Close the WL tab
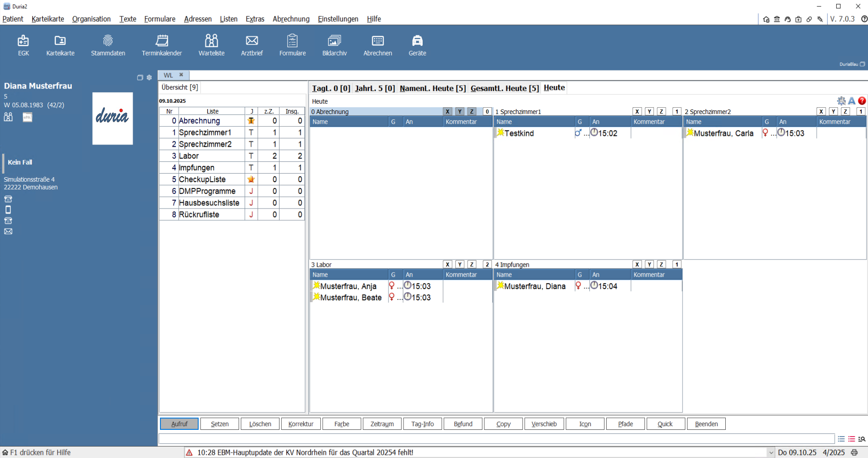This screenshot has height=458, width=868. [181, 75]
